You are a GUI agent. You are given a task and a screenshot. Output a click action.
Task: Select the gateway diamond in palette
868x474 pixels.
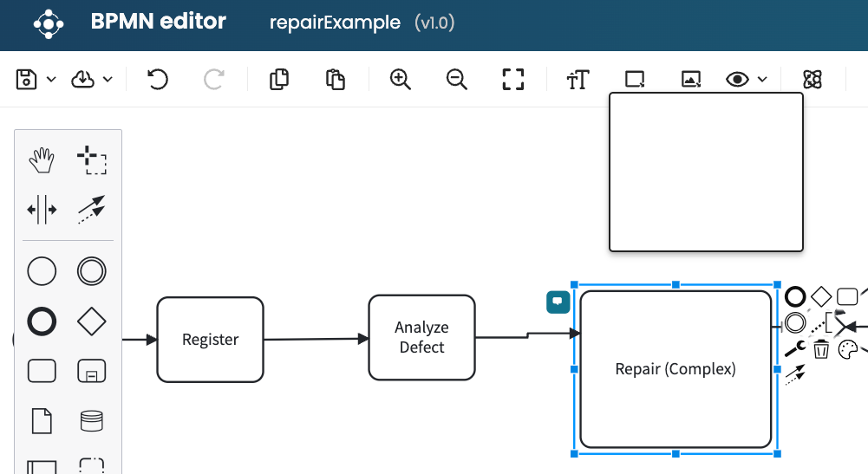point(91,321)
